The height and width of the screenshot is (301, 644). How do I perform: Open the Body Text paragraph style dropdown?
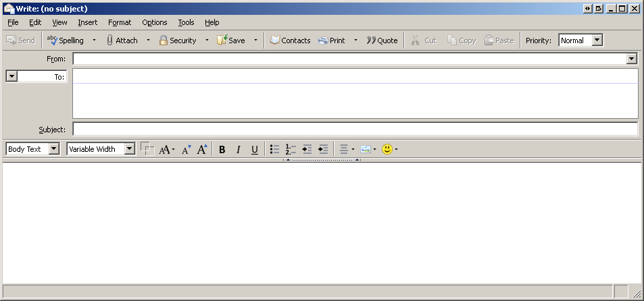[33, 149]
